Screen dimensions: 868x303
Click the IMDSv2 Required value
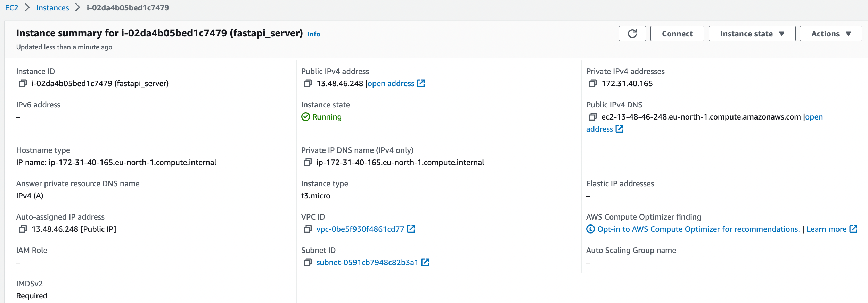click(x=32, y=296)
